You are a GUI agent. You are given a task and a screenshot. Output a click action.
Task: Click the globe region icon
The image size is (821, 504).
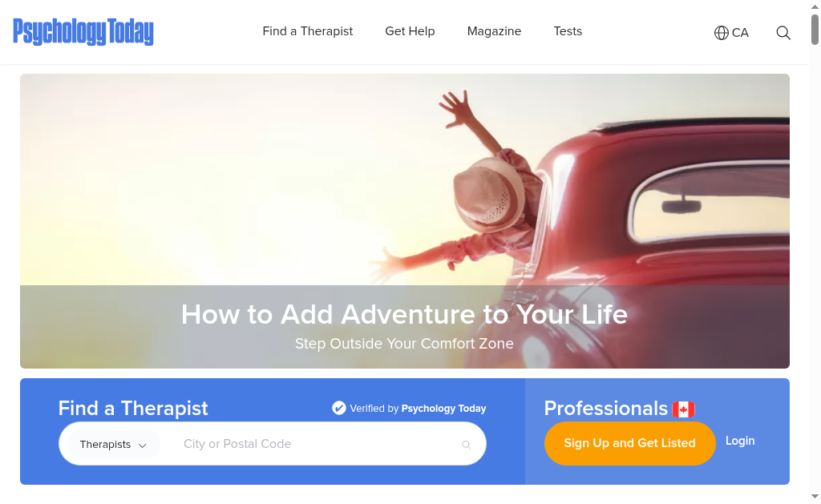click(x=721, y=33)
